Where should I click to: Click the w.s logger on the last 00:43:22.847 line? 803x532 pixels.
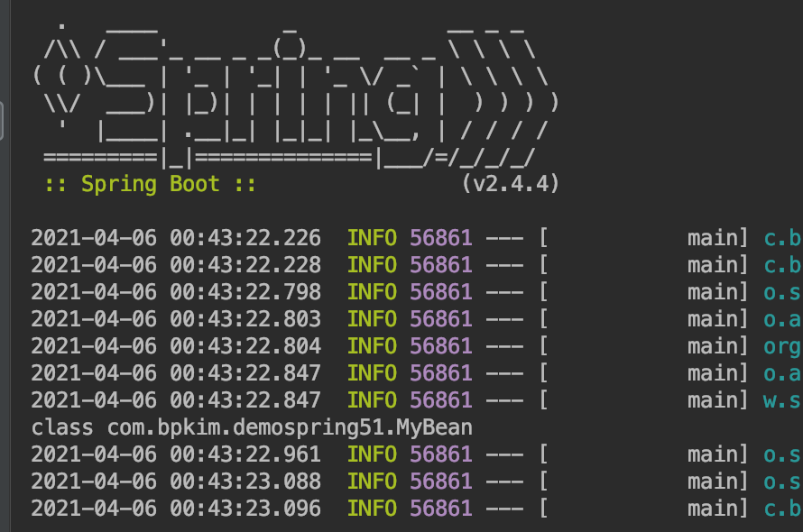(782, 401)
